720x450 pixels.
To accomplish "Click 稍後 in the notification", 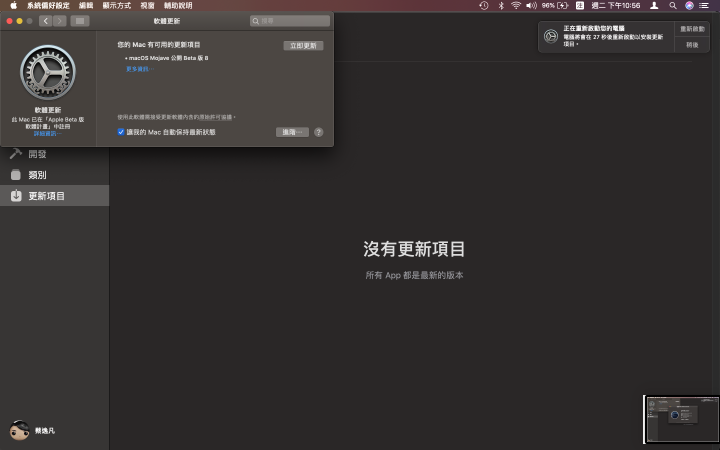I will coord(692,45).
